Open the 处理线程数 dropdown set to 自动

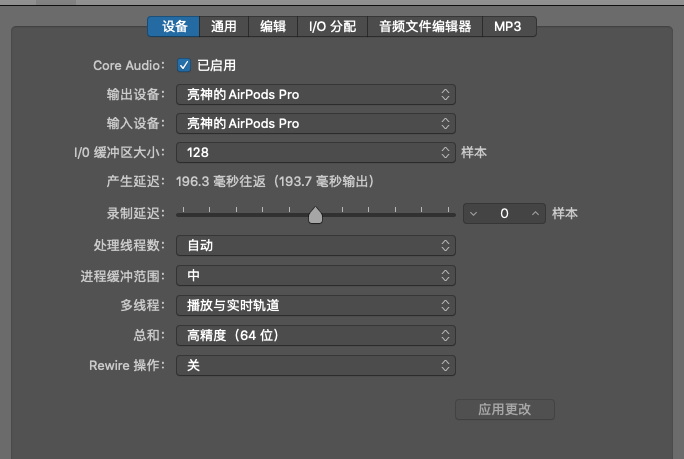pyautogui.click(x=316, y=246)
